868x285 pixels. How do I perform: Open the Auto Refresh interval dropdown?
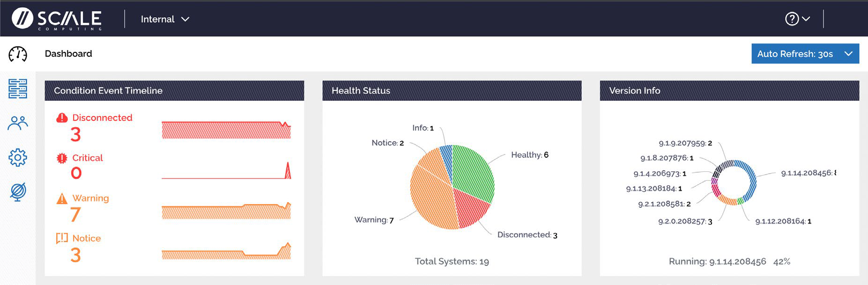click(x=805, y=54)
